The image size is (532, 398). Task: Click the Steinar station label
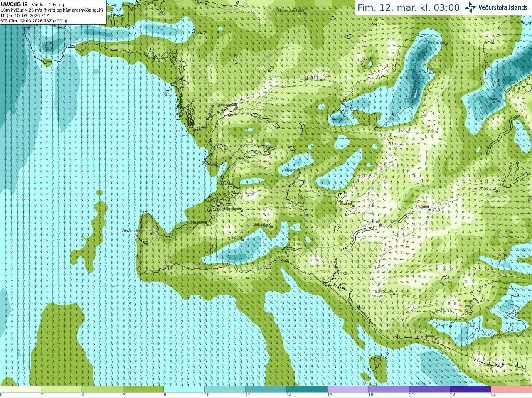point(429,336)
